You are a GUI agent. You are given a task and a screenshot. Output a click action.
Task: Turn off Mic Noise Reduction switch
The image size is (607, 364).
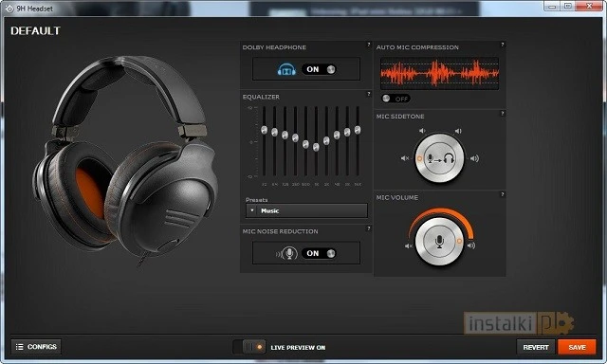319,253
